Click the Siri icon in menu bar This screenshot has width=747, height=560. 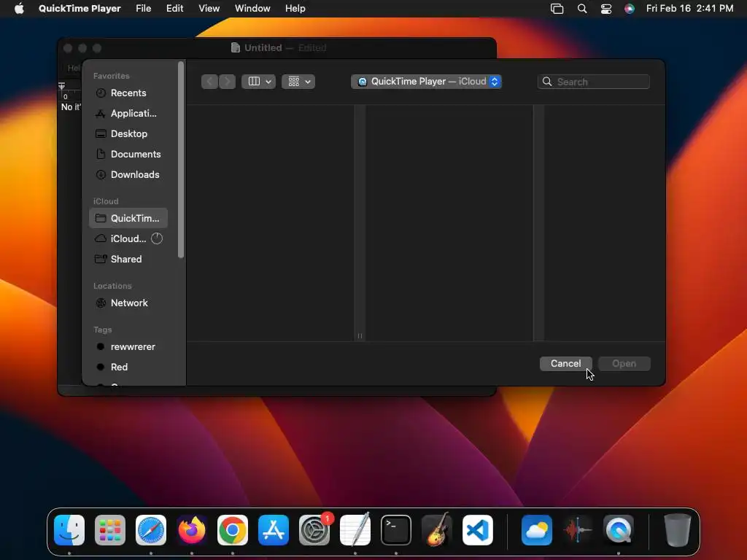click(x=630, y=9)
